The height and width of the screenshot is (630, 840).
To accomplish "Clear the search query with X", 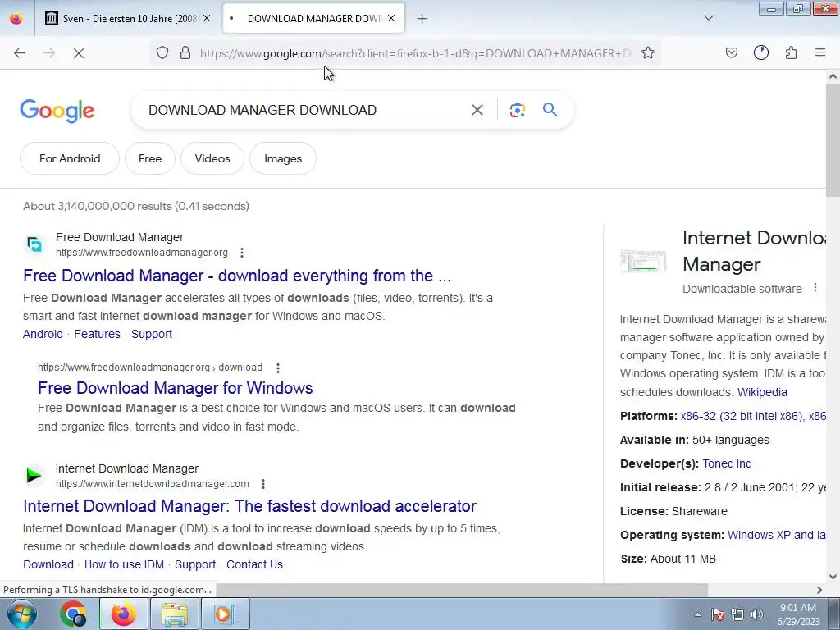I will 477,110.
